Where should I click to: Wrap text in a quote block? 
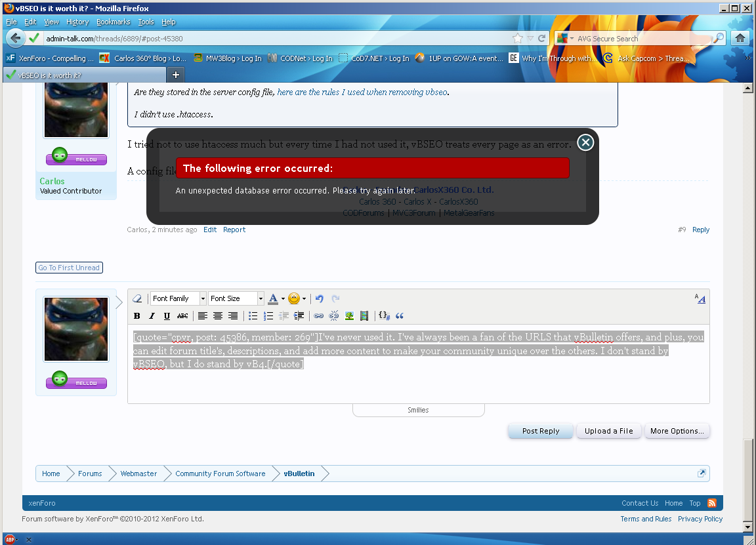tap(400, 316)
